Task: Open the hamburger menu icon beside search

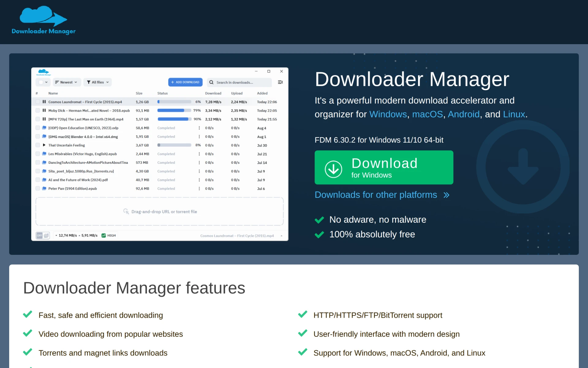Action: click(280, 82)
